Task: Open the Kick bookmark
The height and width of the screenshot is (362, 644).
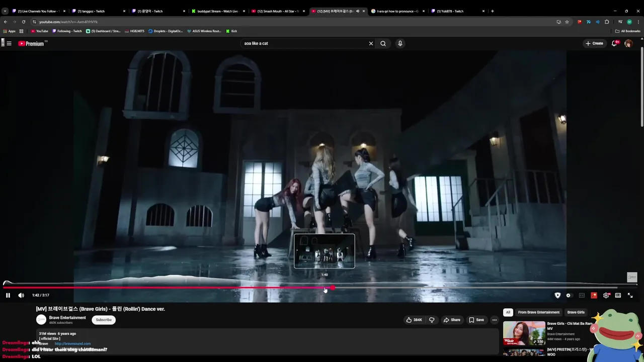Action: coord(231,31)
